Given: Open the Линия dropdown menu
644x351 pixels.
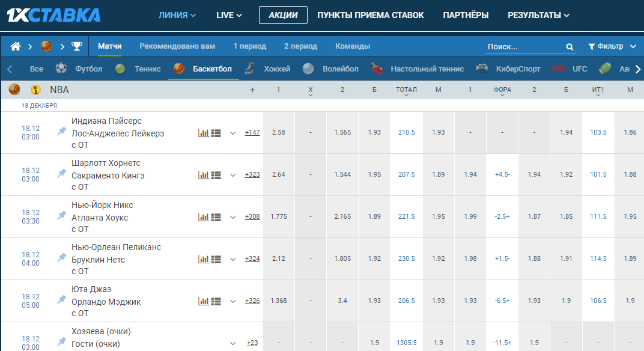Looking at the screenshot, I should click(x=177, y=15).
